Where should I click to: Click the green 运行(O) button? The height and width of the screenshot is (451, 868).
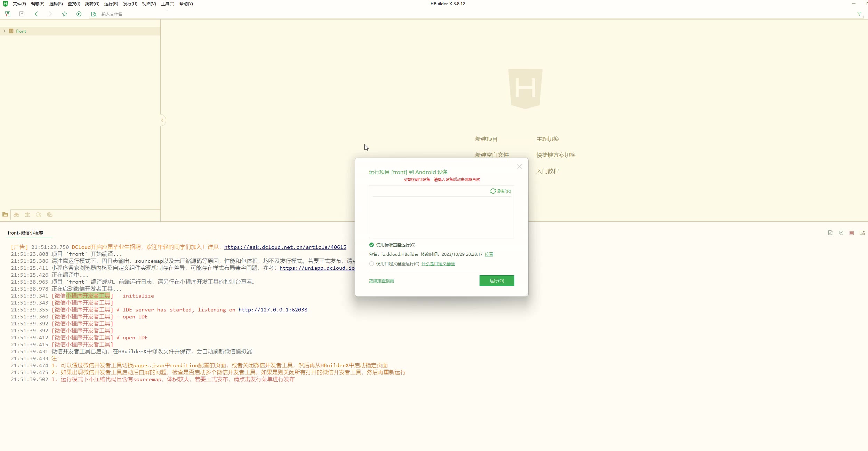[x=497, y=280]
